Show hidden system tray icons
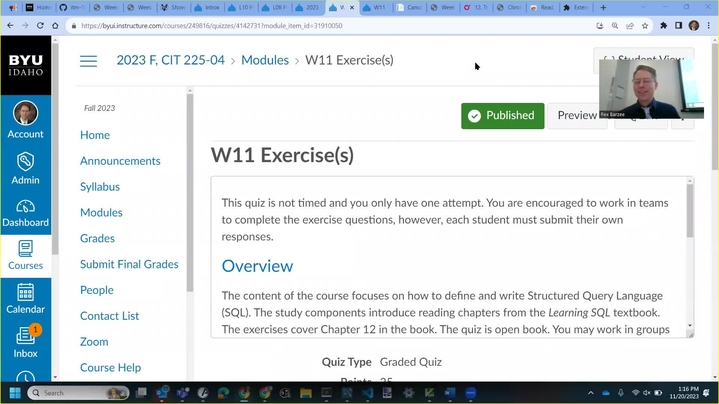The width and height of the screenshot is (719, 404). (591, 393)
